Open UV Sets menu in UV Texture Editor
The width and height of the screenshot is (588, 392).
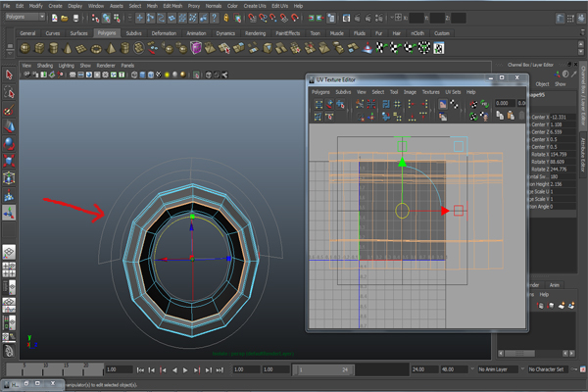453,92
